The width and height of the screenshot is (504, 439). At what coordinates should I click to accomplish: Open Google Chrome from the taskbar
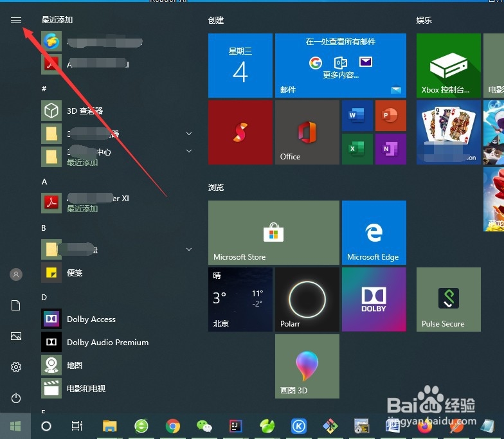(x=173, y=426)
